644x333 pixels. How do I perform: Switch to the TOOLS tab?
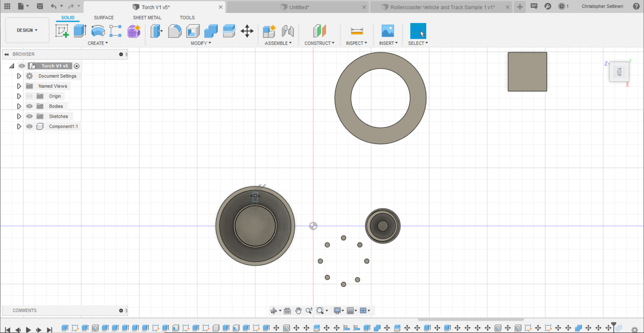(187, 18)
